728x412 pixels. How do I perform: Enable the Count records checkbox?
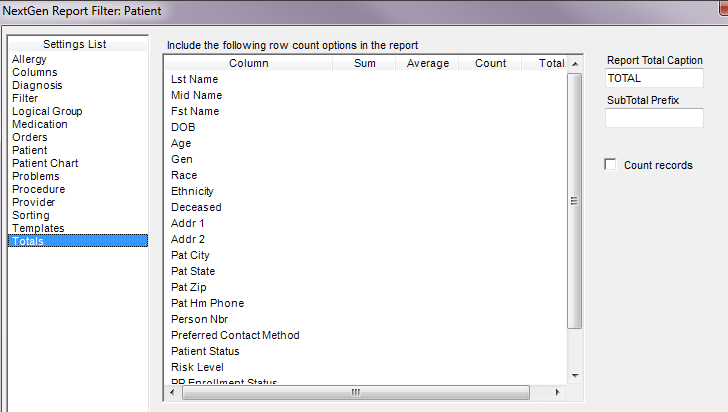click(x=610, y=164)
